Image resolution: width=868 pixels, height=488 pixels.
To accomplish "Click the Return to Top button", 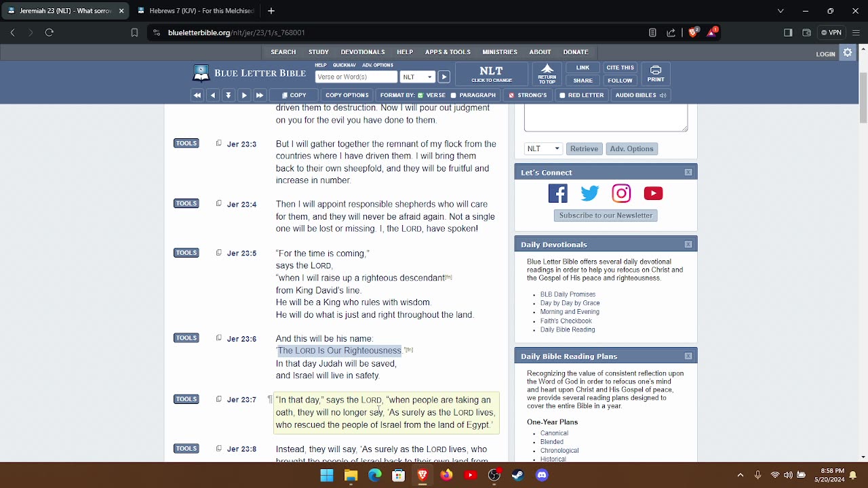I will pos(547,74).
